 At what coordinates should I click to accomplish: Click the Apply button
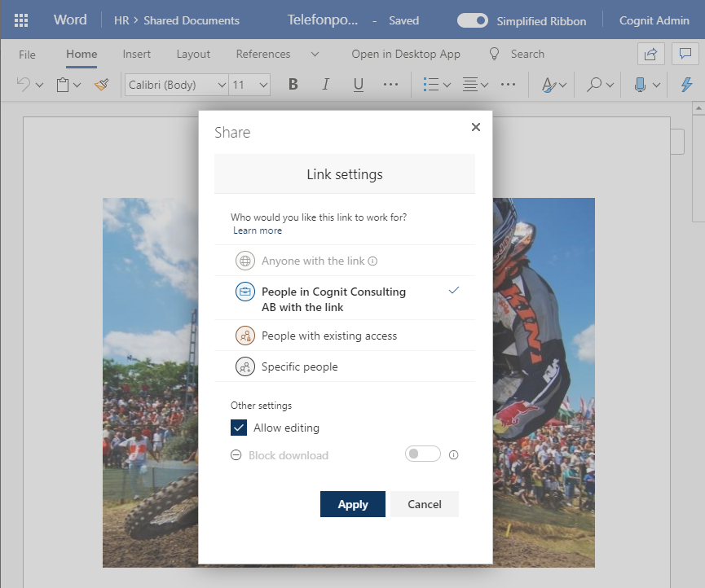pos(352,504)
